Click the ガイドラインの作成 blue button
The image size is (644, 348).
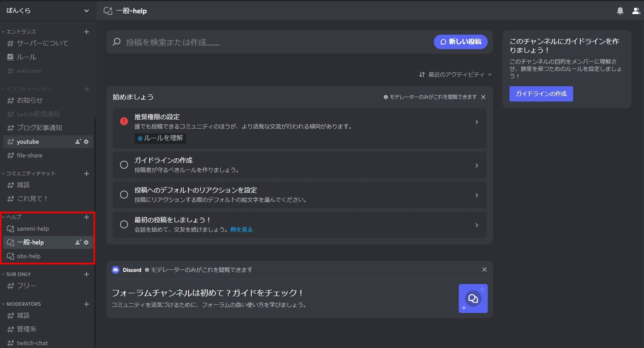click(541, 94)
